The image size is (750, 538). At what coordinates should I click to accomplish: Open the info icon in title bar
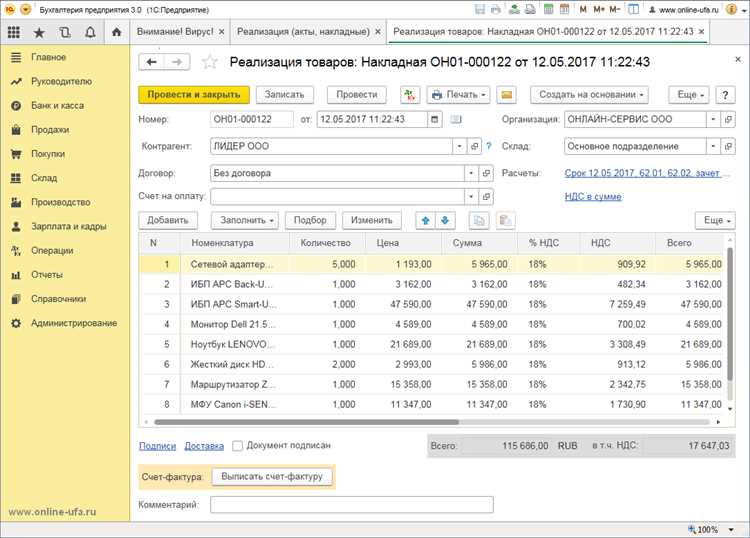(x=731, y=9)
